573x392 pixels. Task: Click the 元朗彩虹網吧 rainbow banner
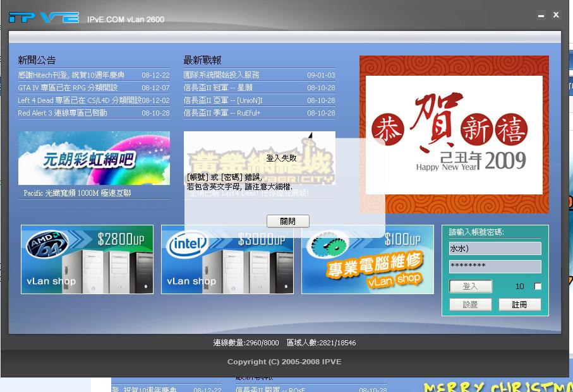pos(94,158)
